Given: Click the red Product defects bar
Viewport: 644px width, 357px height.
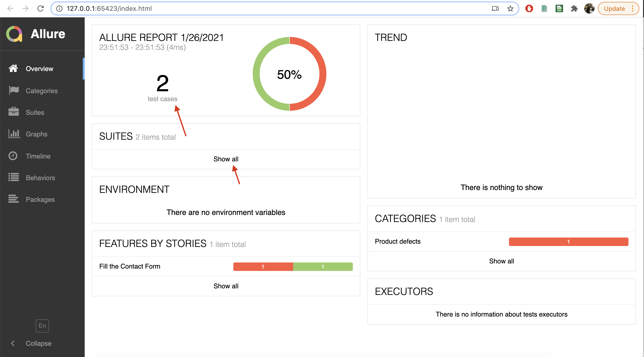Looking at the screenshot, I should coord(568,242).
